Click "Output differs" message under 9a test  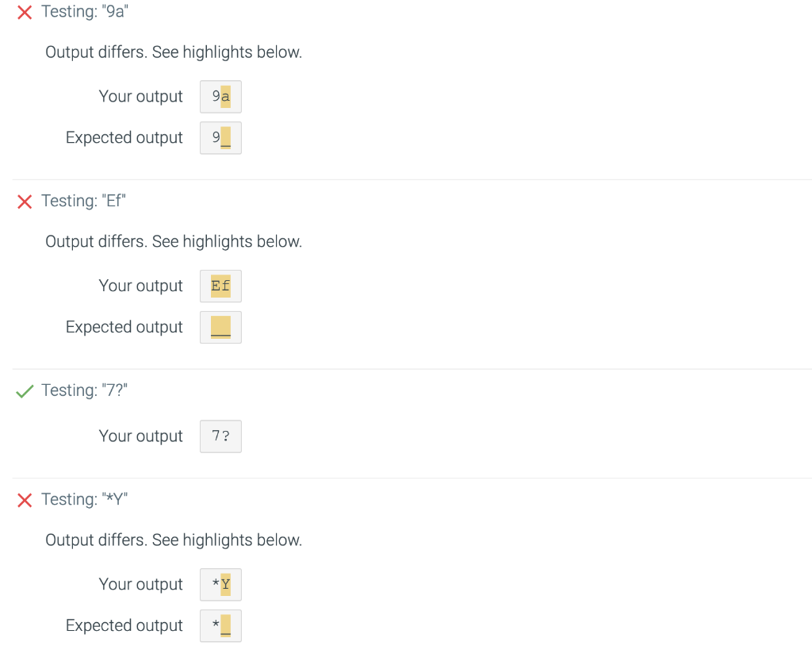[x=174, y=52]
